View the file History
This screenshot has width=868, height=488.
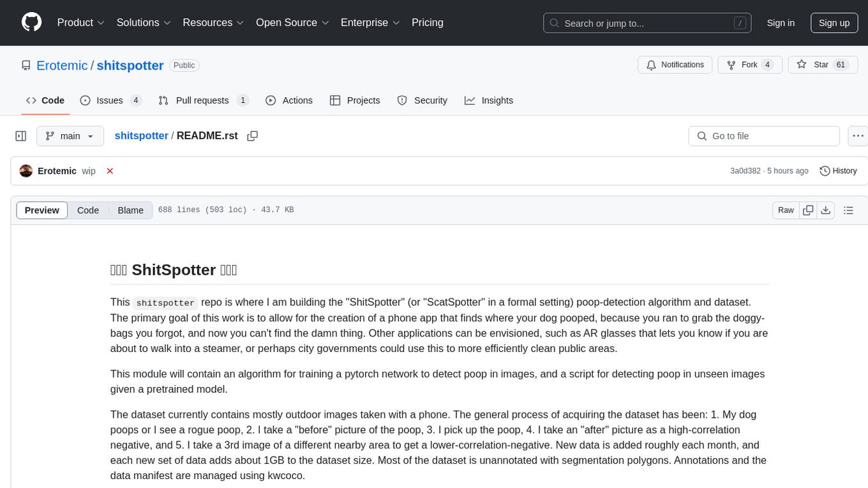click(838, 171)
